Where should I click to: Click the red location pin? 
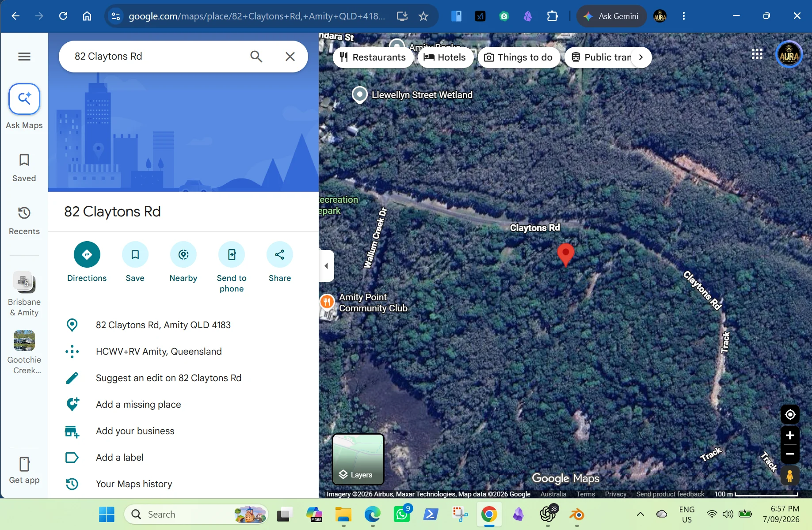pyautogui.click(x=565, y=255)
